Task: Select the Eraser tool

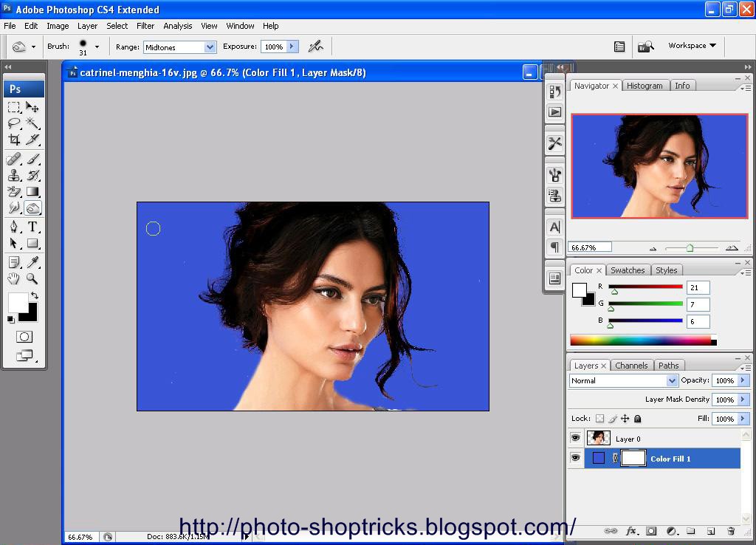Action: [x=14, y=191]
